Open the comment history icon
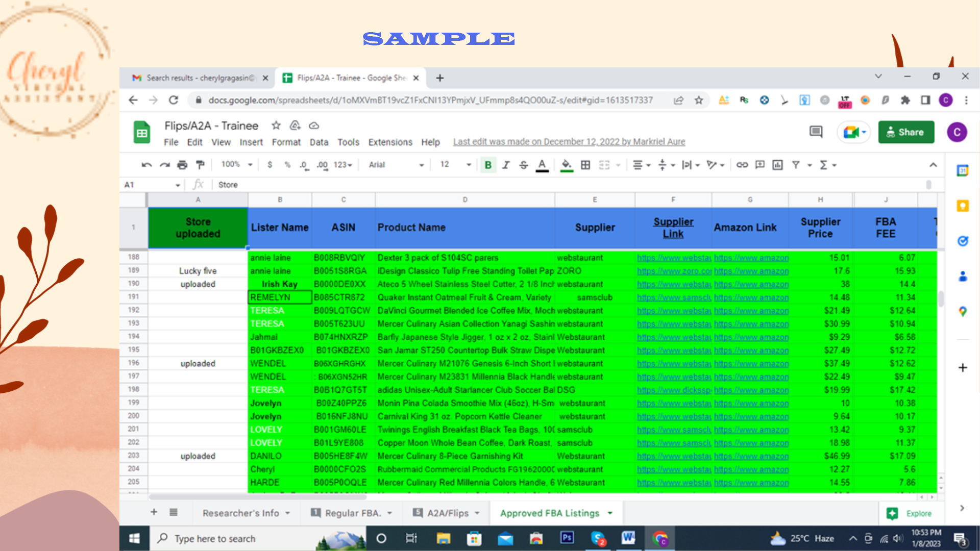Image resolution: width=980 pixels, height=551 pixels. point(816,132)
